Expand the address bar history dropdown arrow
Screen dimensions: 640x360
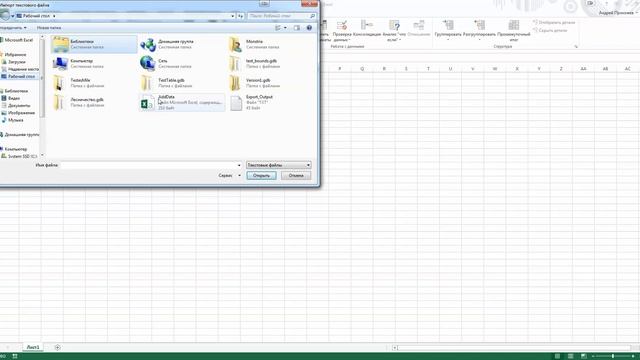[233, 16]
